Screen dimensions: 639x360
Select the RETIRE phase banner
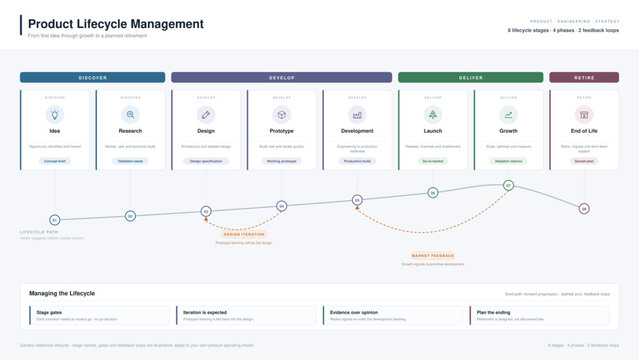point(584,77)
